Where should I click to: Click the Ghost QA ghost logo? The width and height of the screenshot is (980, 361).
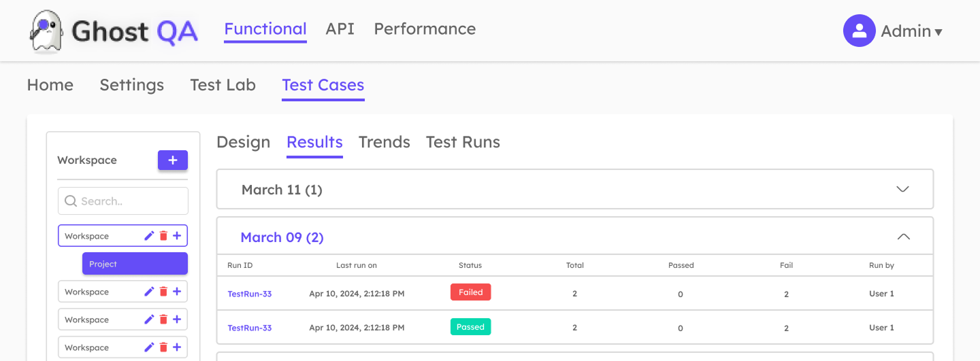click(46, 31)
